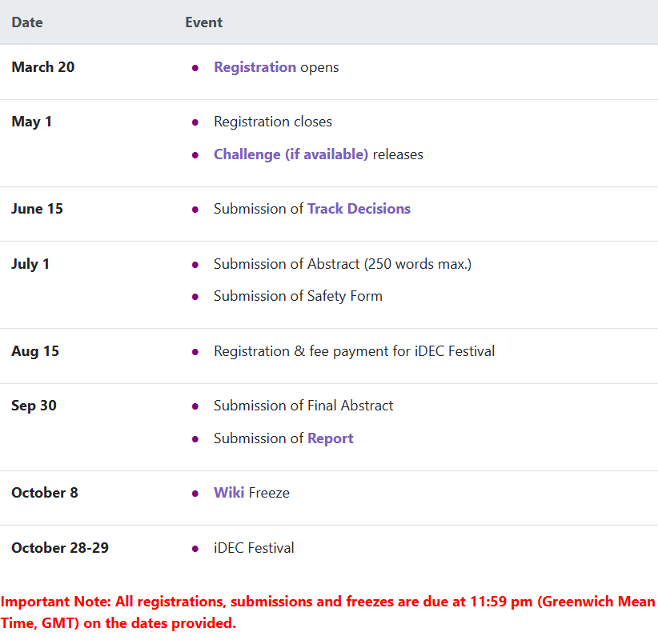Click 'Submission of Abstract (250 words max.)' item
The height and width of the screenshot is (644, 658).
(x=342, y=264)
